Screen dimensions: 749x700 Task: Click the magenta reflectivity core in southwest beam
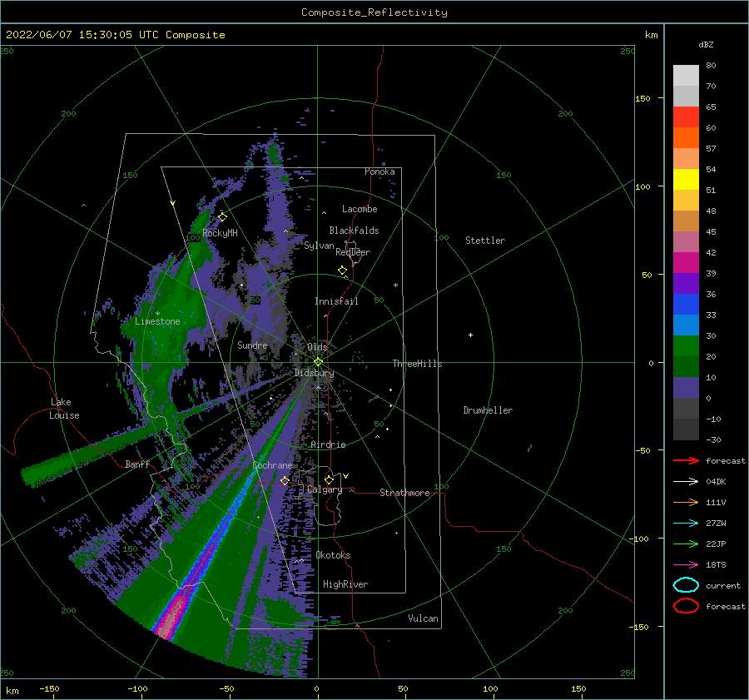172,615
